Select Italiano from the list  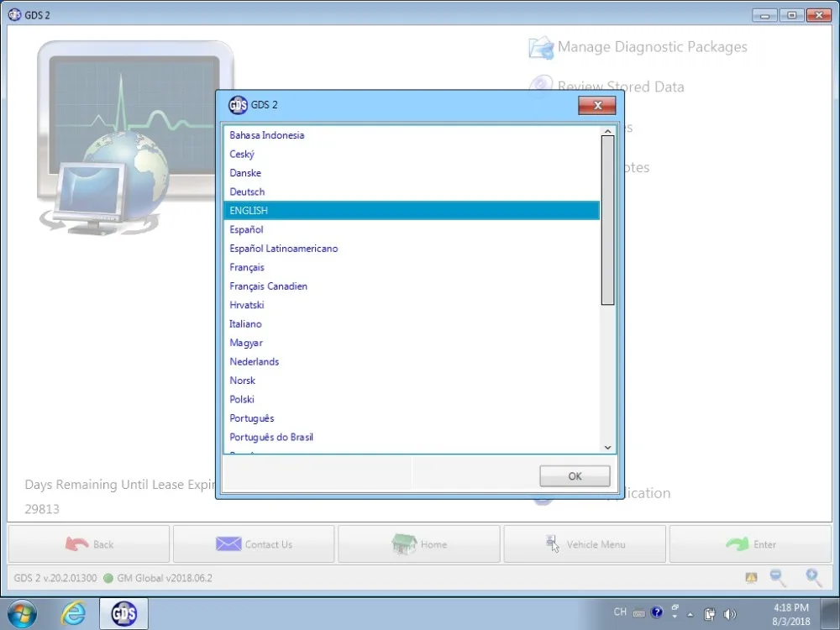[412, 323]
